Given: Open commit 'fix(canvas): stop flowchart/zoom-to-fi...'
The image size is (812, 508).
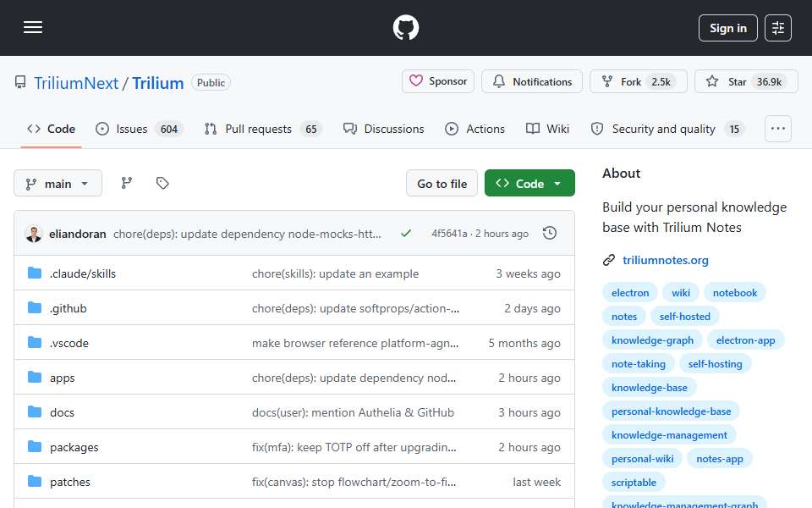Looking at the screenshot, I should [354, 482].
